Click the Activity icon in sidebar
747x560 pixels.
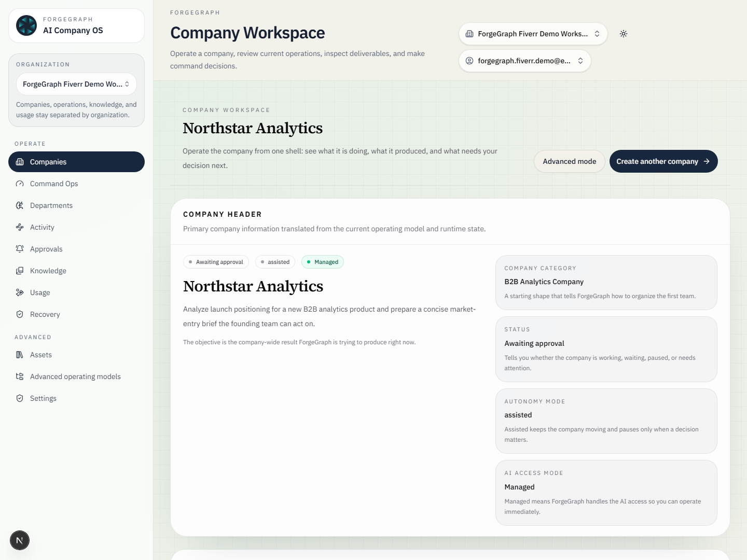point(20,227)
